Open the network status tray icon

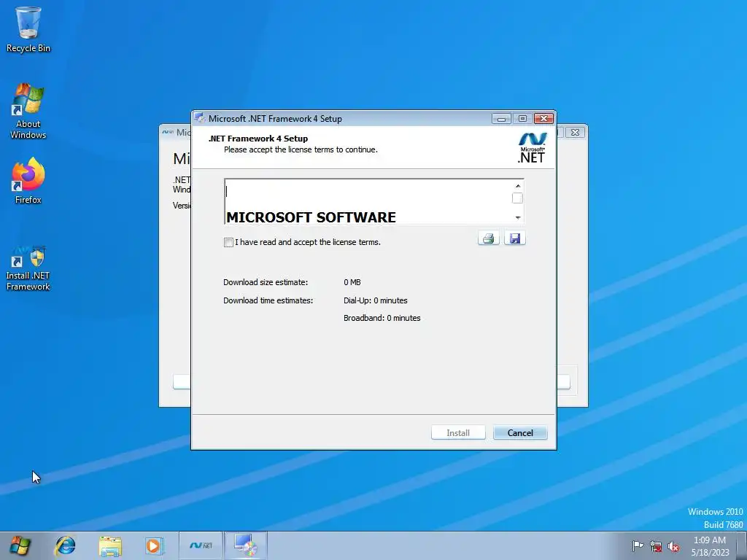click(656, 546)
